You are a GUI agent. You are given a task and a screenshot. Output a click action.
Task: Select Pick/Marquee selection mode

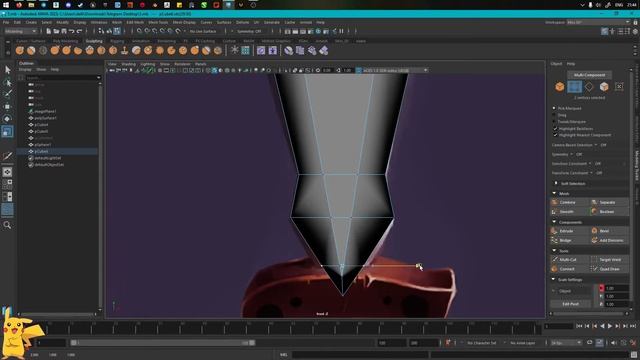554,108
